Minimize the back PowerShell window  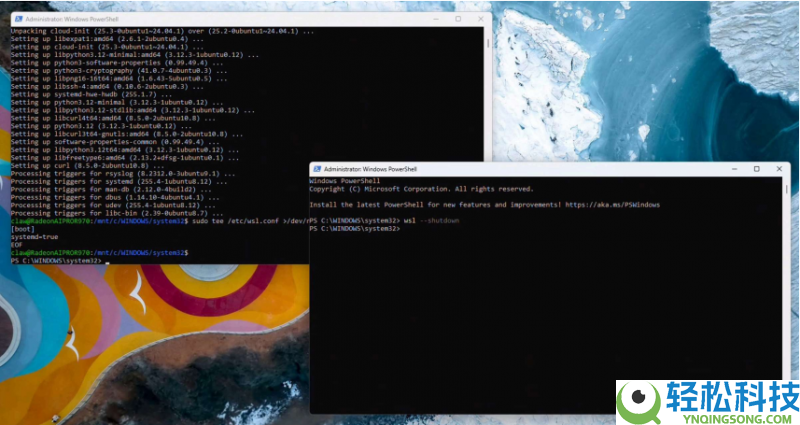pyautogui.click(x=436, y=19)
